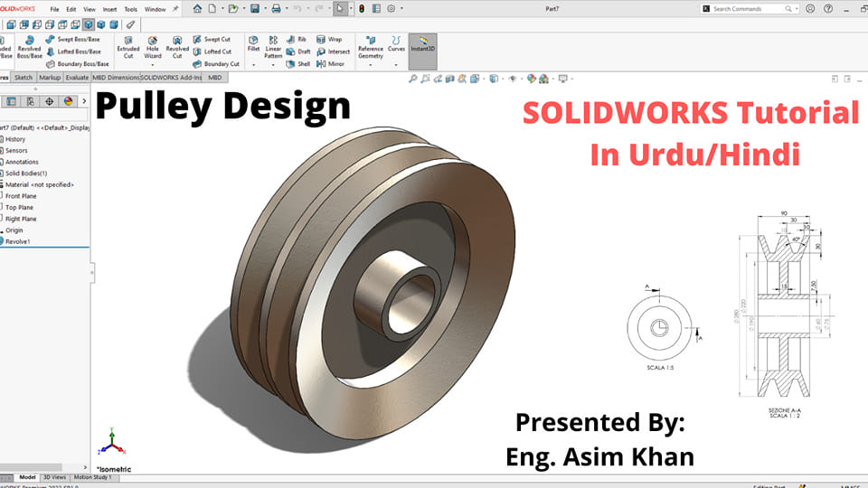Click the Open document icon
The height and width of the screenshot is (488, 868).
(233, 9)
